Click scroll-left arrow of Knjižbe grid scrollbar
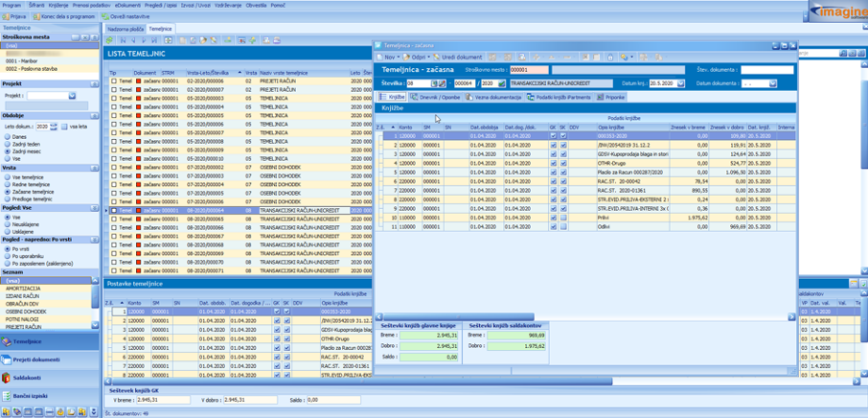868x418 pixels. pyautogui.click(x=379, y=316)
